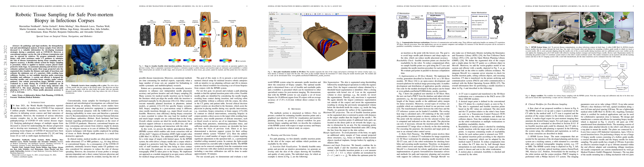Click the 'Not reachable' legend swatch
Screen dimensions: 644x167
pos(236,61)
